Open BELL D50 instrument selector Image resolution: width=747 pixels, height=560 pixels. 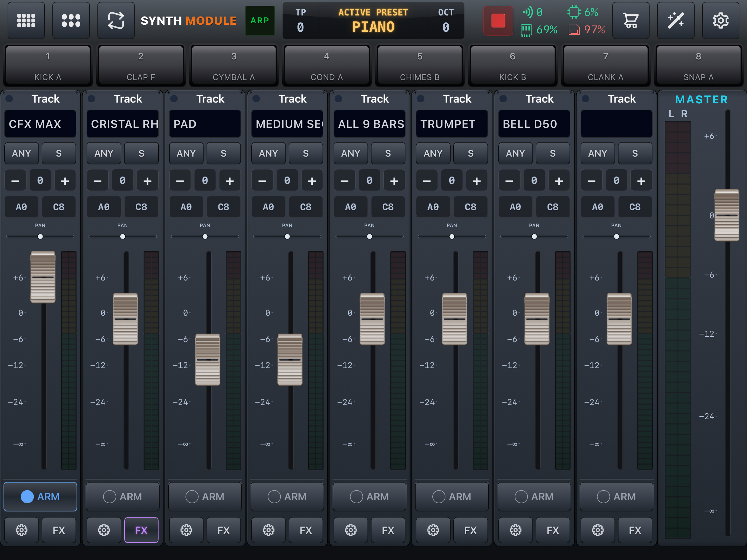click(534, 124)
